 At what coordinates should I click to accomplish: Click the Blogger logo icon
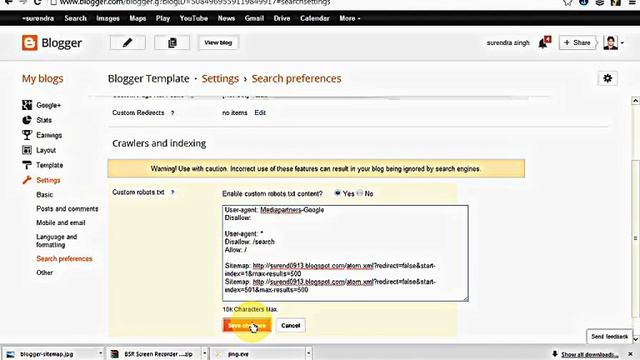[29, 43]
